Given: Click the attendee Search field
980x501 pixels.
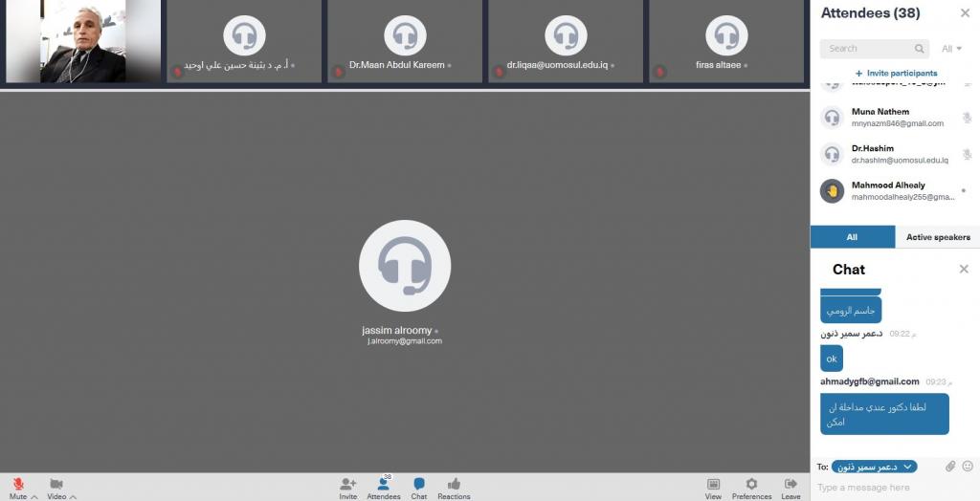Looking at the screenshot, I should (x=869, y=49).
